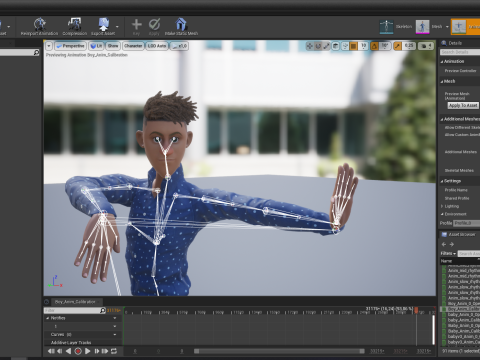Open the Perspective view dropdown
This screenshot has height=360, width=480.
tap(70, 46)
